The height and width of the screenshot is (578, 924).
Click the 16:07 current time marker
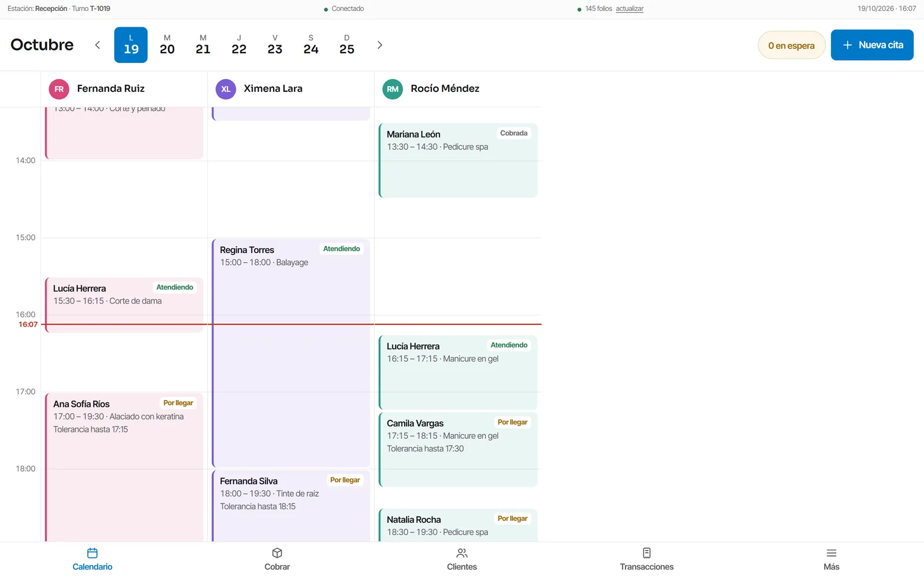pyautogui.click(x=28, y=324)
